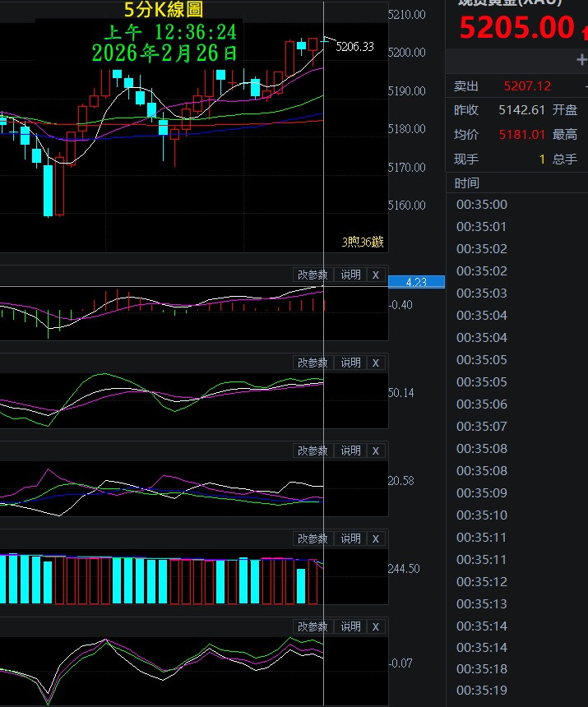Open 改参数 for the 244.50 volume panel
588x707 pixels.
(313, 538)
